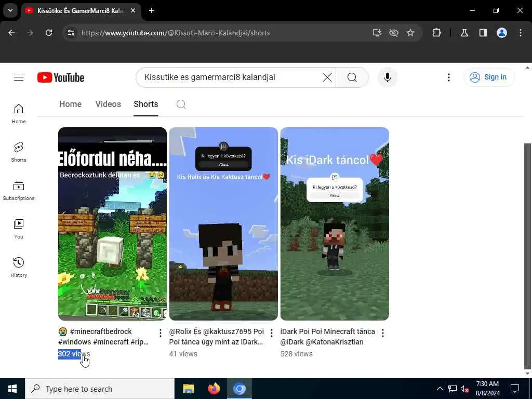Bookmark this page with the star icon
Viewport: 532px width, 399px height.
[x=410, y=33]
